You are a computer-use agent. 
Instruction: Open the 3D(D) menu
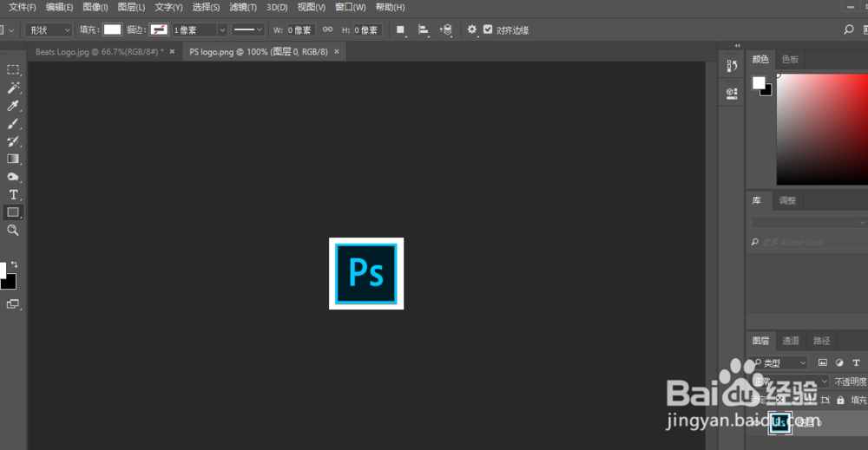coord(277,7)
